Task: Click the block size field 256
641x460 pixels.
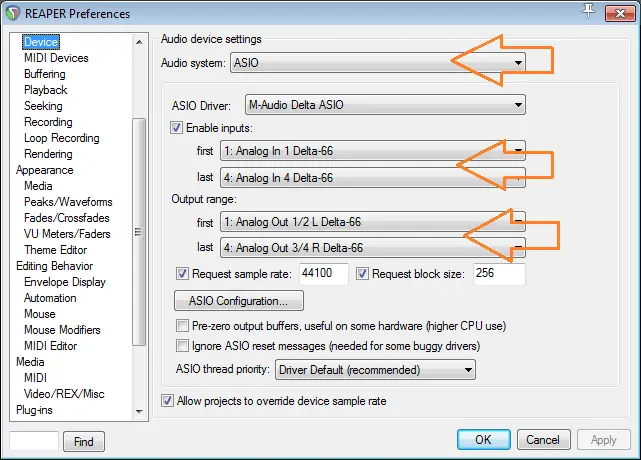Action: [499, 274]
